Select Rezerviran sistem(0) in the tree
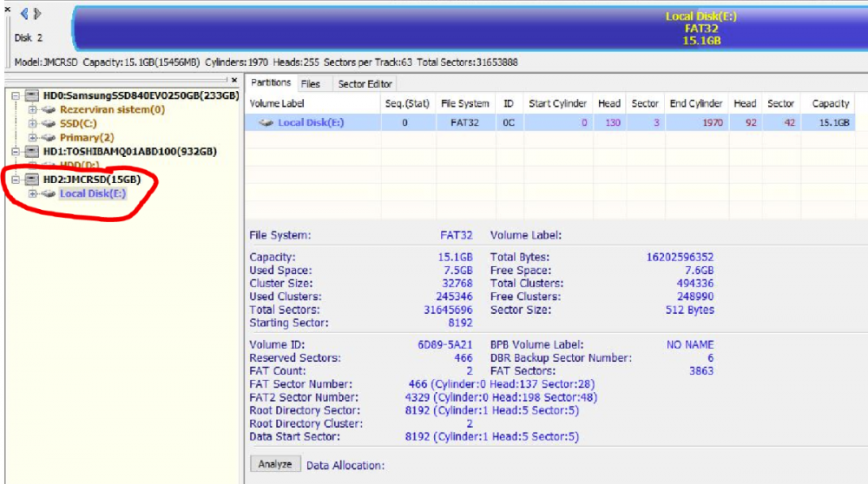This screenshot has width=868, height=484. tap(112, 109)
